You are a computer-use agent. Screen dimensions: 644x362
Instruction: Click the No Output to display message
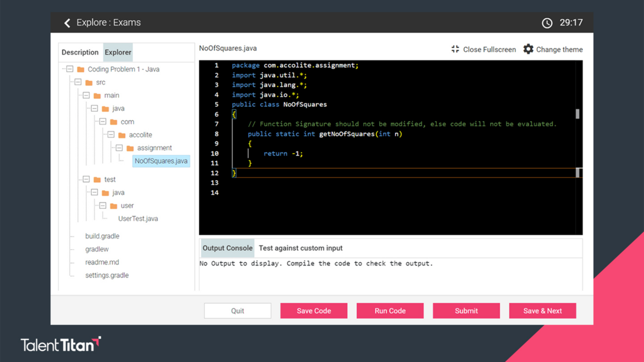click(x=316, y=263)
